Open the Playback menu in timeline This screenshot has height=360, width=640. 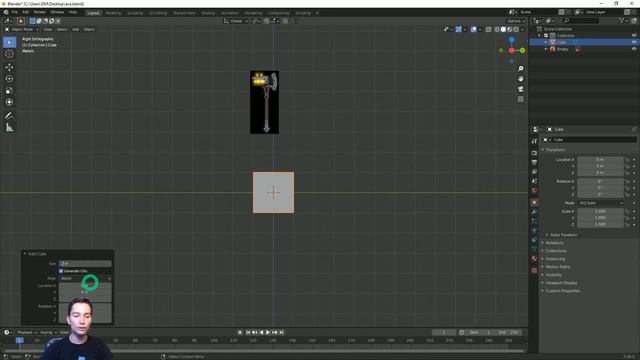point(27,332)
